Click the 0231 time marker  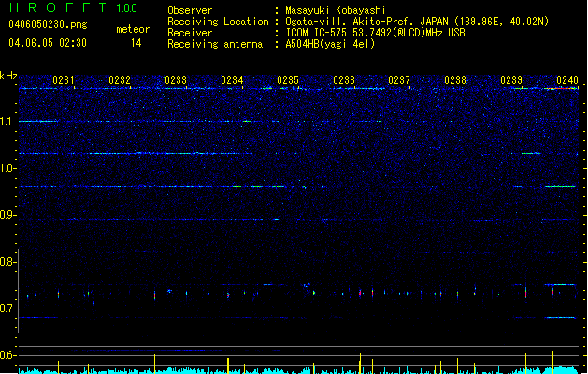(x=64, y=80)
